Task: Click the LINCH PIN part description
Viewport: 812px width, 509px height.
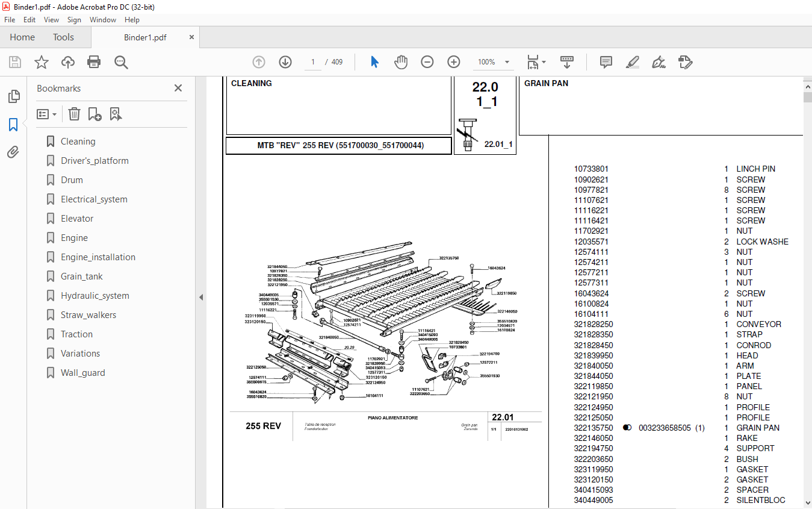Action: tap(755, 169)
